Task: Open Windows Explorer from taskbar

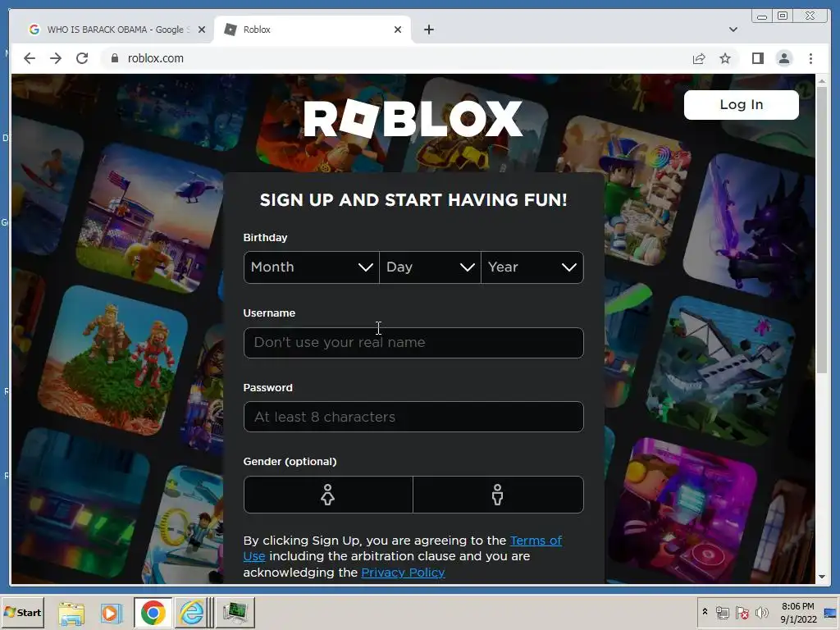Action: coord(71,612)
